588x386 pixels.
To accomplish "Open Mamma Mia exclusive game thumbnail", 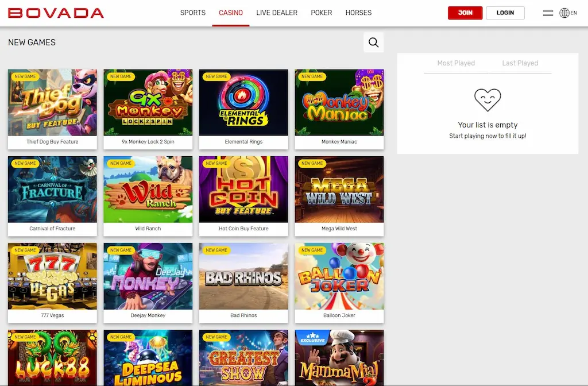I will coord(339,358).
